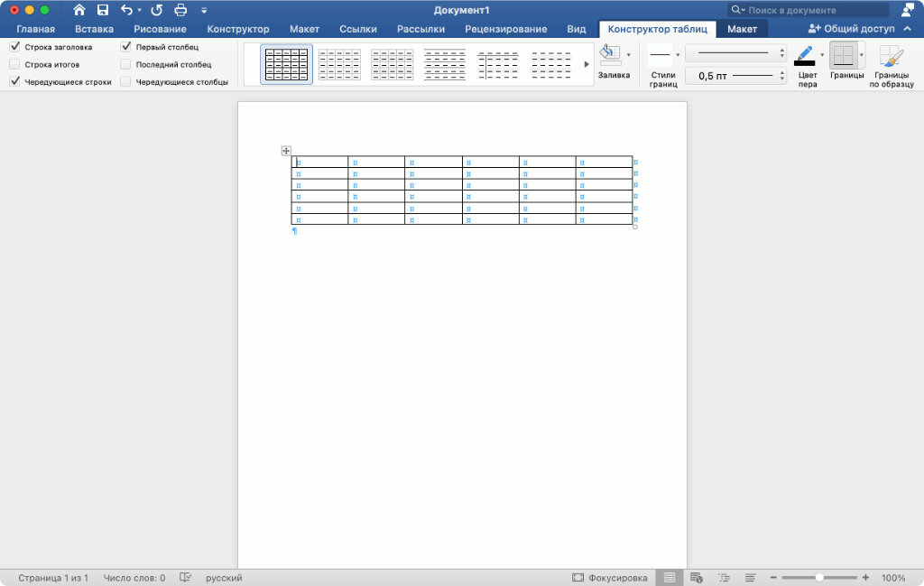Click the Shading (Заливка) paint bucket icon
This screenshot has height=586, width=924.
[x=610, y=54]
